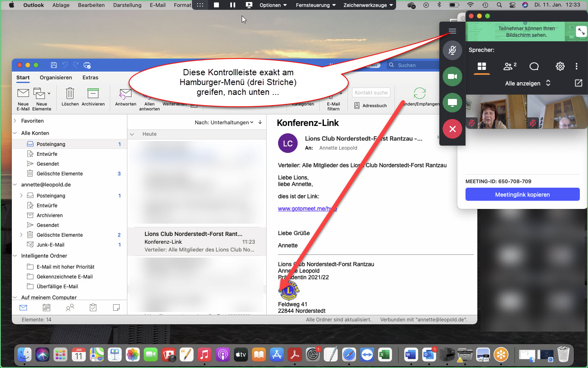Leave the meeting with the red X button

[452, 129]
